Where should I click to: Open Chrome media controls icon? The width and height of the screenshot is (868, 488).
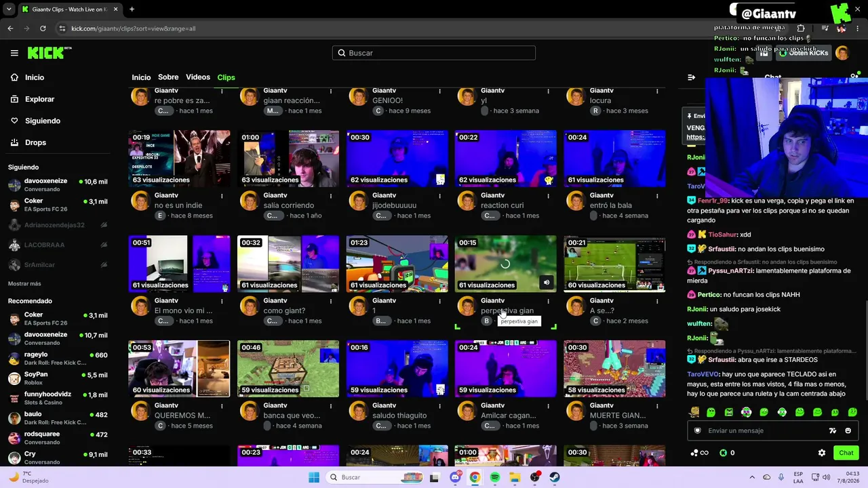pos(825,28)
